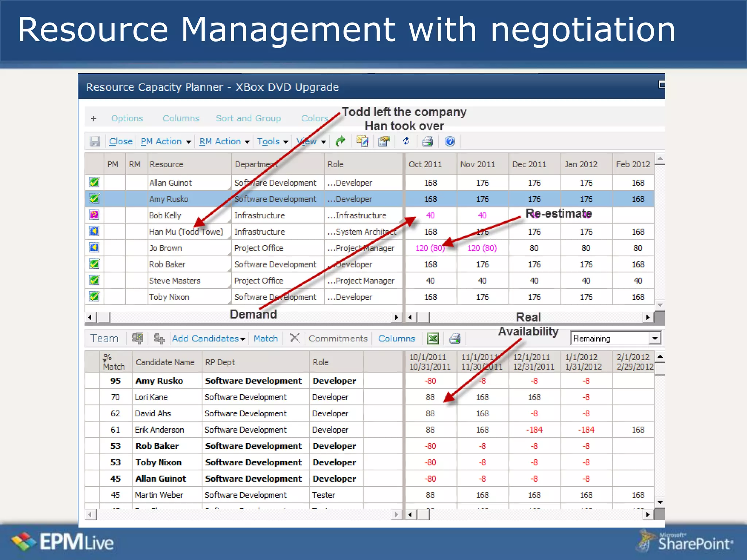Click scroll down arrow of candidates grid
The height and width of the screenshot is (560, 747).
click(x=660, y=502)
